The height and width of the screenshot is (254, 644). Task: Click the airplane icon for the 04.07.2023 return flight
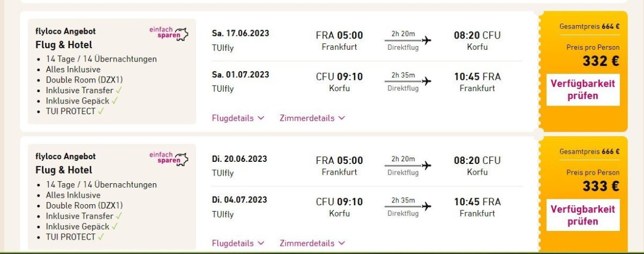(427, 207)
